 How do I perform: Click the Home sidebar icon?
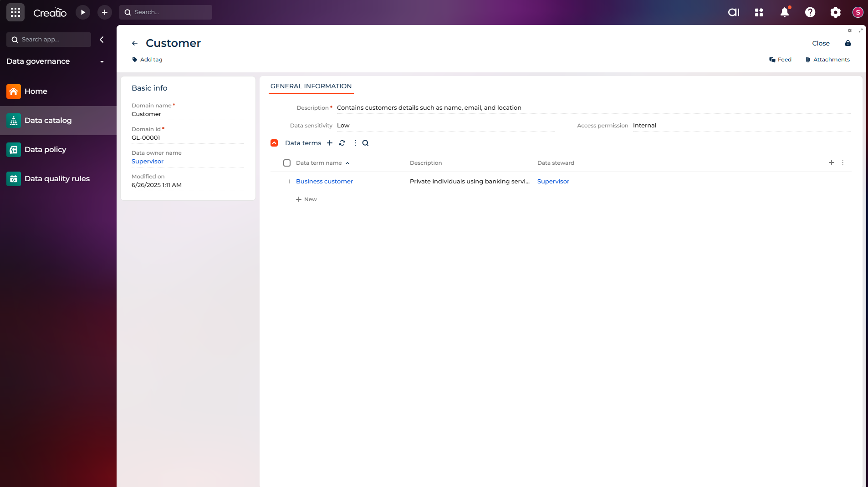coord(14,91)
